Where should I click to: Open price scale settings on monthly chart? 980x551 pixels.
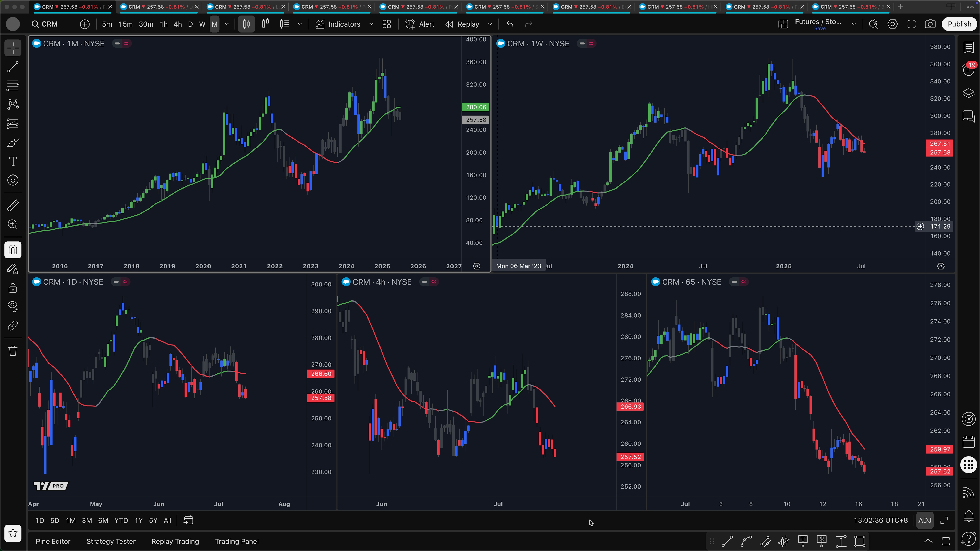click(x=477, y=266)
